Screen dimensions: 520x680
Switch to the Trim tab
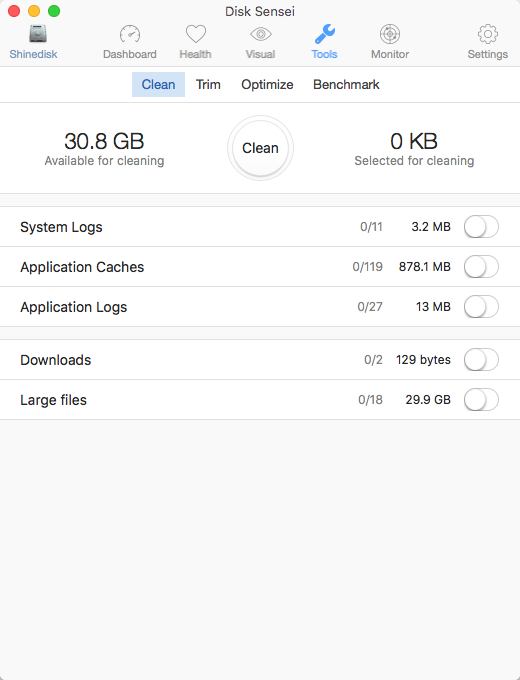coord(208,85)
